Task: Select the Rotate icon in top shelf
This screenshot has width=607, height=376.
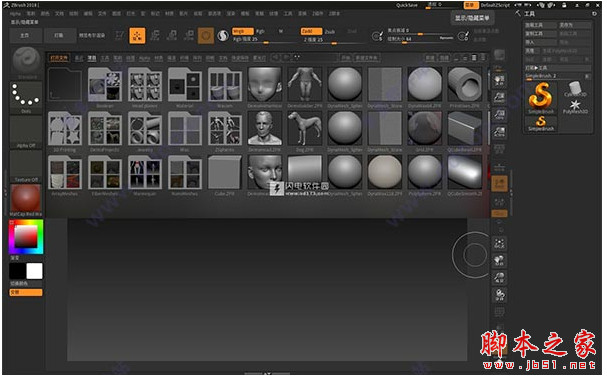Action: point(189,35)
